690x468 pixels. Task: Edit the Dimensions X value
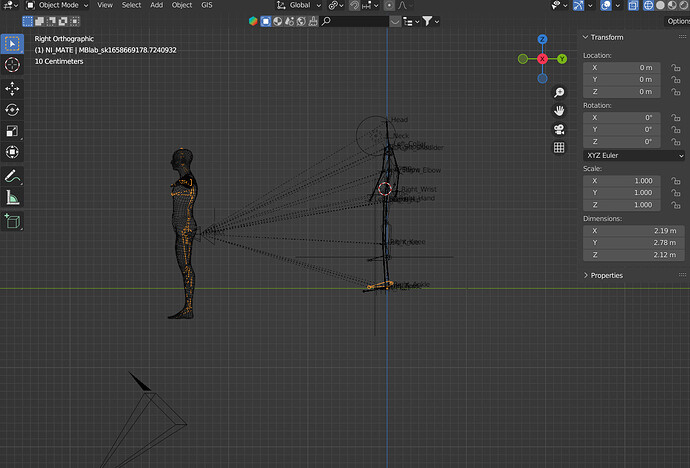634,231
